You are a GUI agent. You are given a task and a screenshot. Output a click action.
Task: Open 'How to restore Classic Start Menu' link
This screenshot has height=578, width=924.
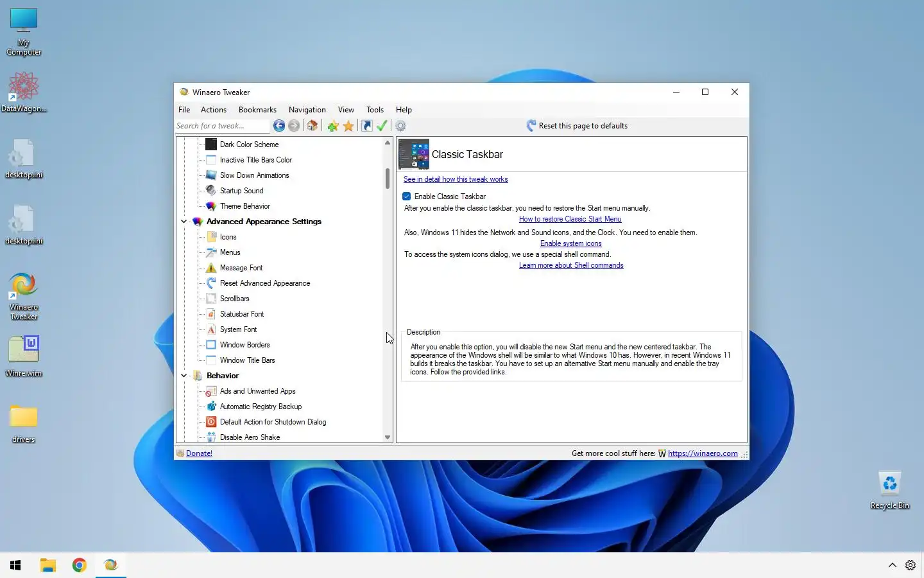point(570,219)
